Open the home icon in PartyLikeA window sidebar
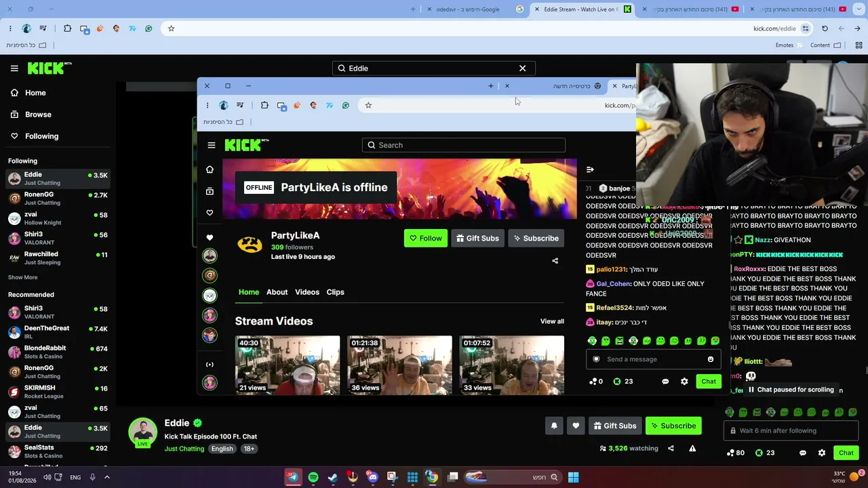The image size is (868, 488). point(210,169)
